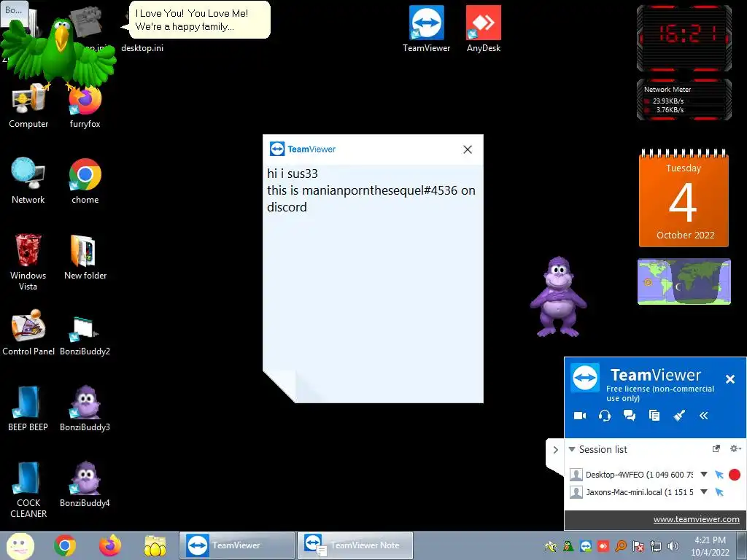Screen dimensions: 747x560
Task: Click AnyDesk system tray icon
Action: coord(603,546)
